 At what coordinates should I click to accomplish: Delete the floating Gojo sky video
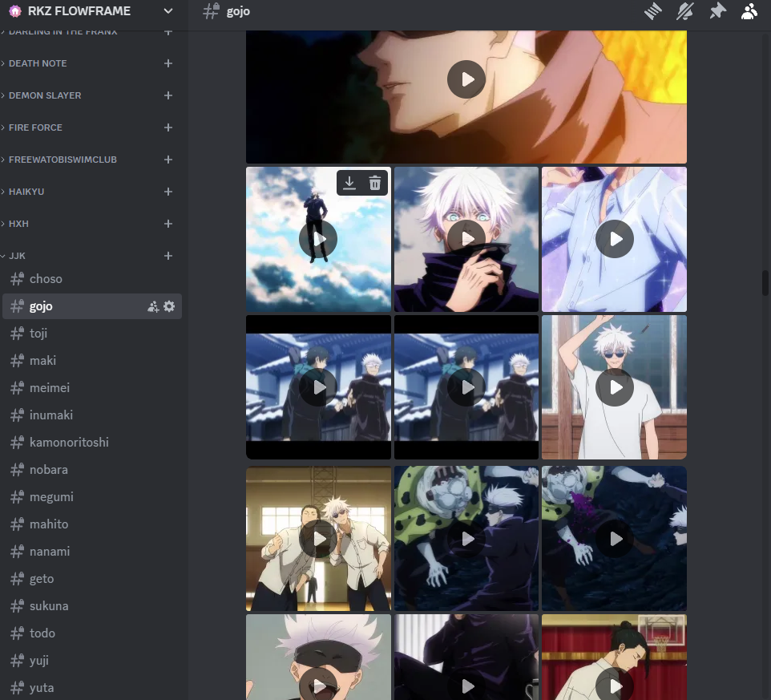coord(375,183)
